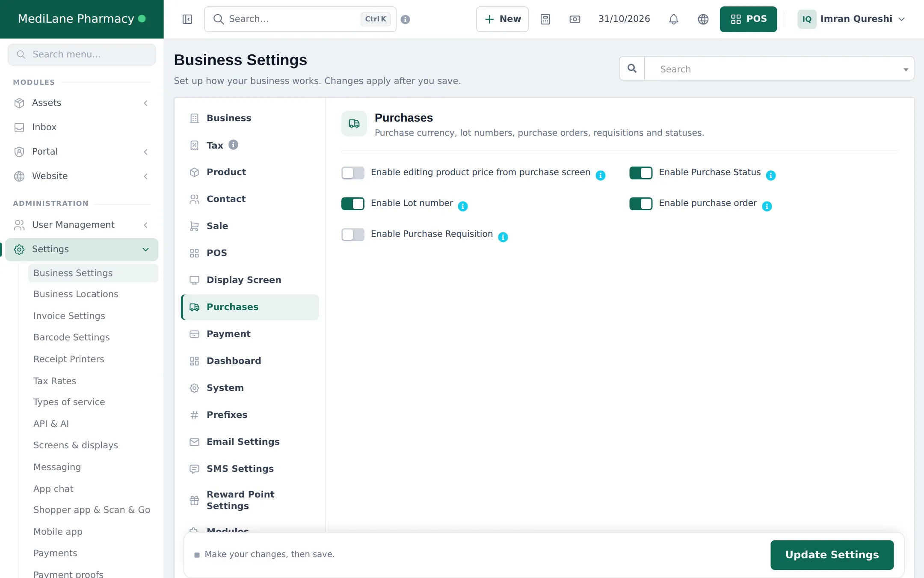Expand the Assets module chevron
Screen dimensions: 924x578
click(146, 103)
